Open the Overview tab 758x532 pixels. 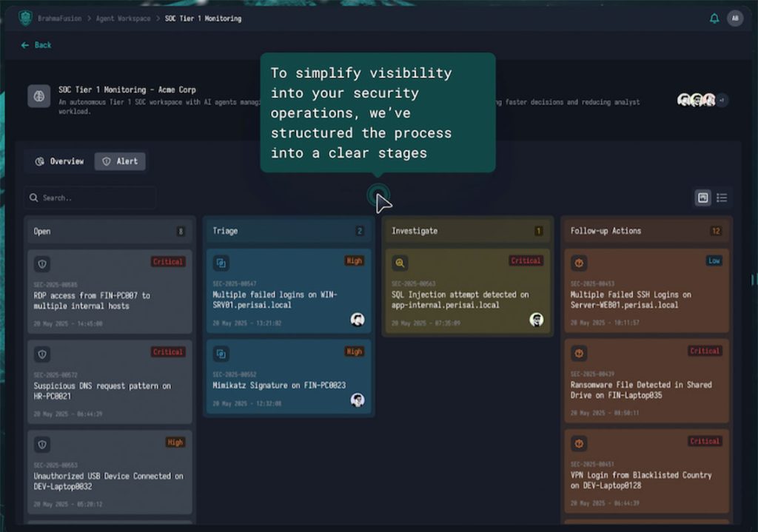pyautogui.click(x=59, y=161)
